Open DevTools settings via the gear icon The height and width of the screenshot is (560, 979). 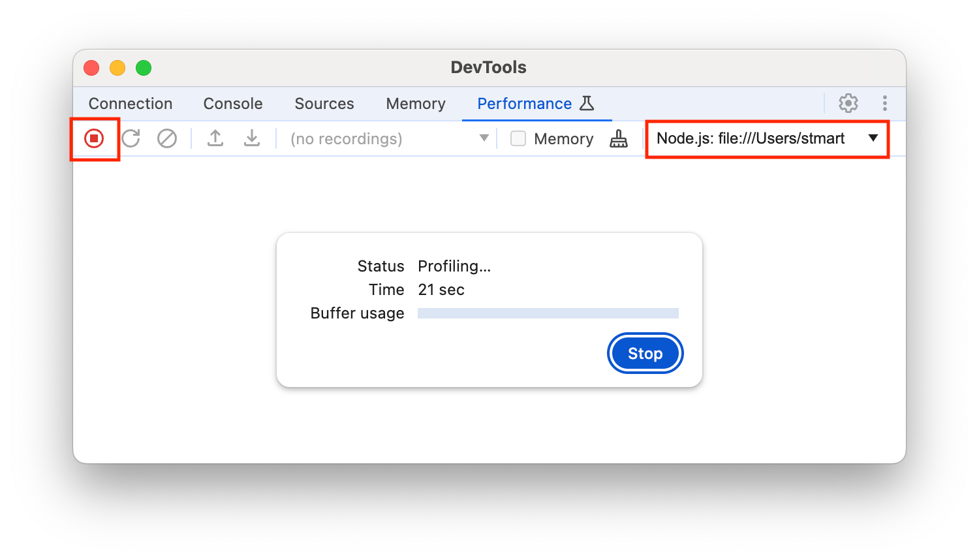pyautogui.click(x=848, y=103)
